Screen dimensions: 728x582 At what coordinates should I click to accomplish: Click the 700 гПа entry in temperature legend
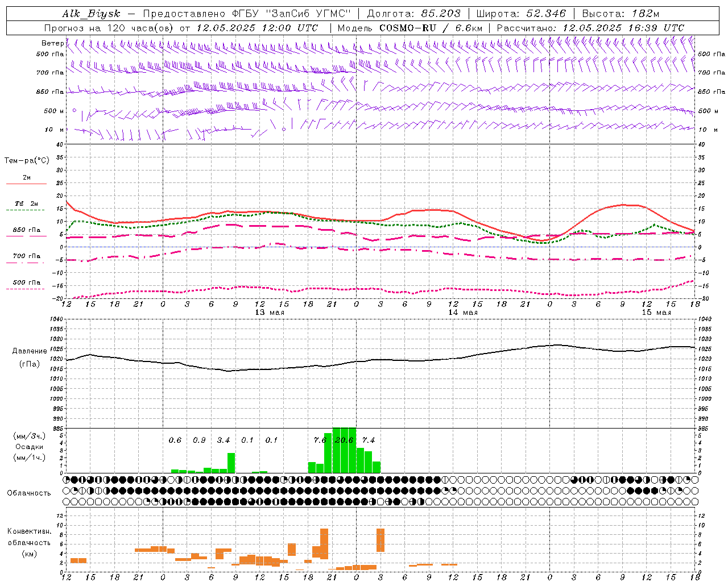27,256
